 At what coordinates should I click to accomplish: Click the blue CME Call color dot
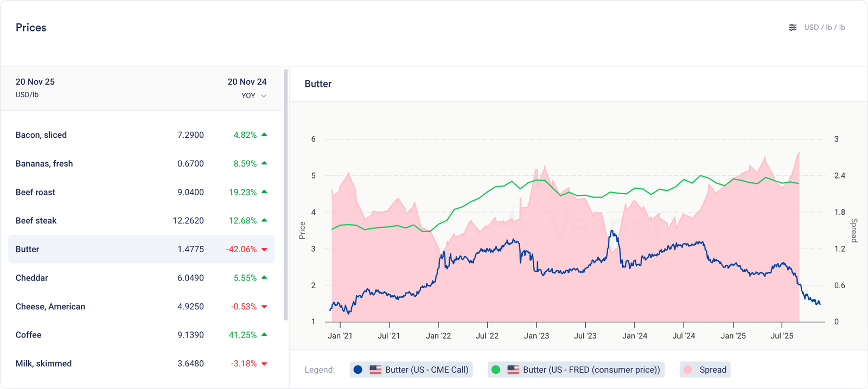click(358, 370)
